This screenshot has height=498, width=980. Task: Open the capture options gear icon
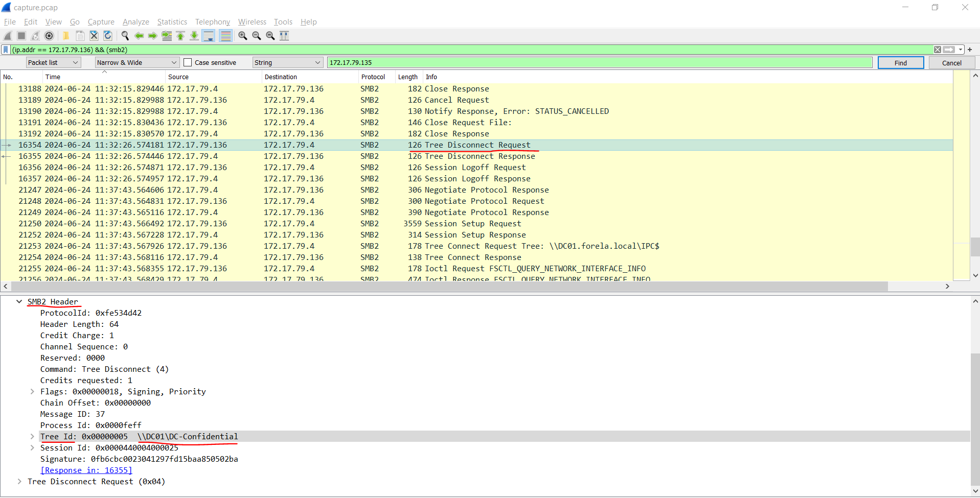pyautogui.click(x=49, y=36)
